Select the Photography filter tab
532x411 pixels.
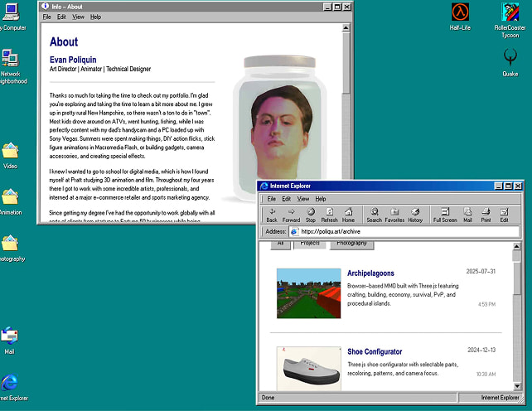point(351,244)
